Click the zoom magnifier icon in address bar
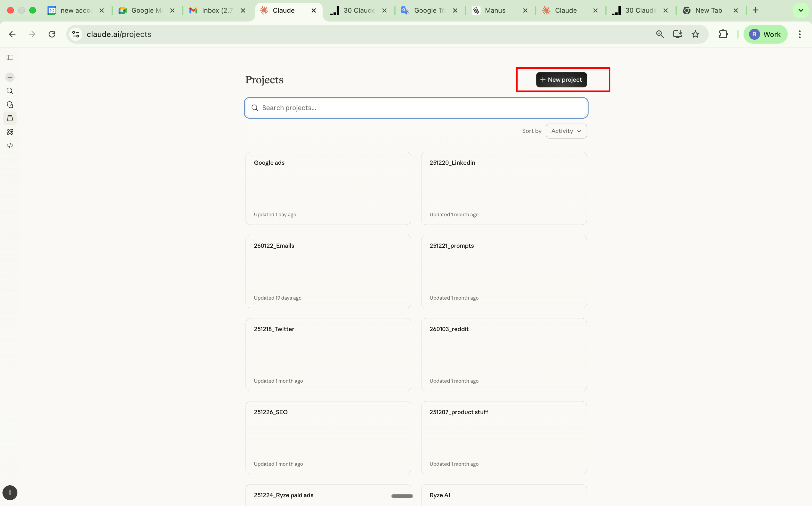This screenshot has width=812, height=506. pyautogui.click(x=660, y=34)
